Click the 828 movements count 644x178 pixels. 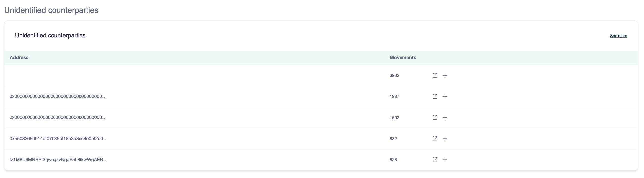393,160
